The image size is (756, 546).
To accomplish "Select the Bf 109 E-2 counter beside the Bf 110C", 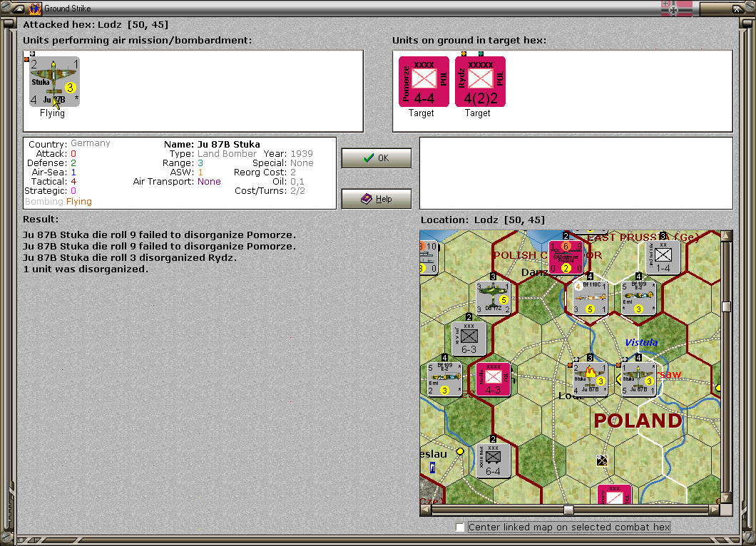I will [638, 298].
